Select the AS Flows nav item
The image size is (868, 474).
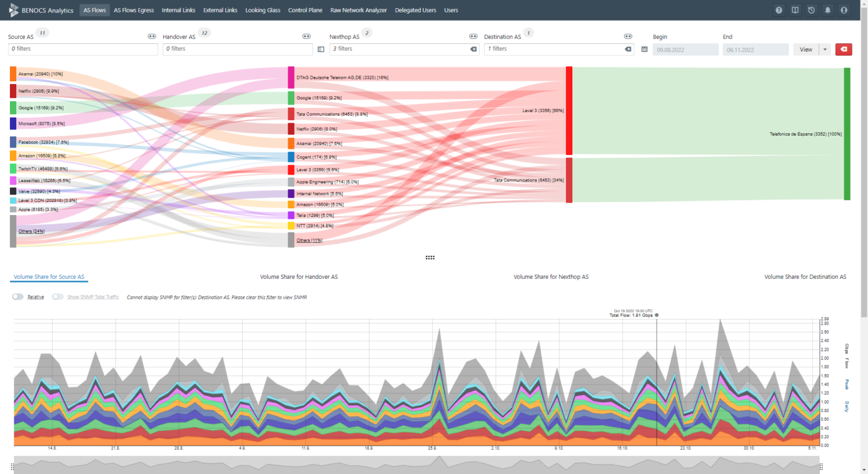coord(94,11)
